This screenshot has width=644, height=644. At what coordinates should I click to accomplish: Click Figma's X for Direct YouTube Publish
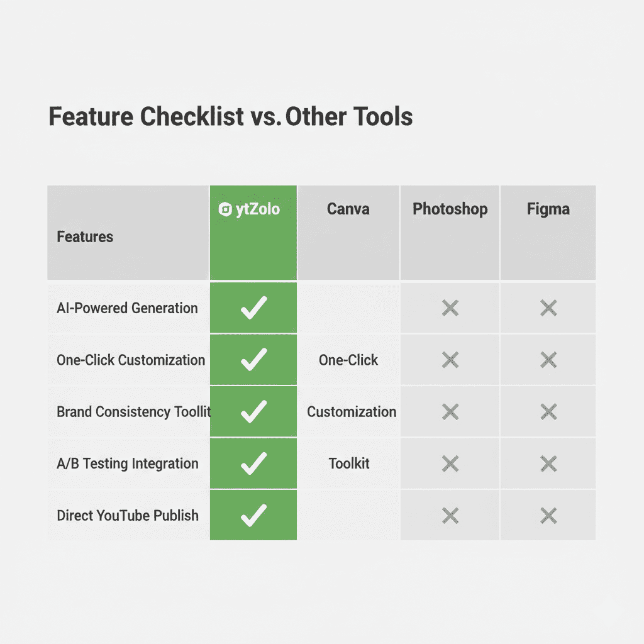point(548,516)
